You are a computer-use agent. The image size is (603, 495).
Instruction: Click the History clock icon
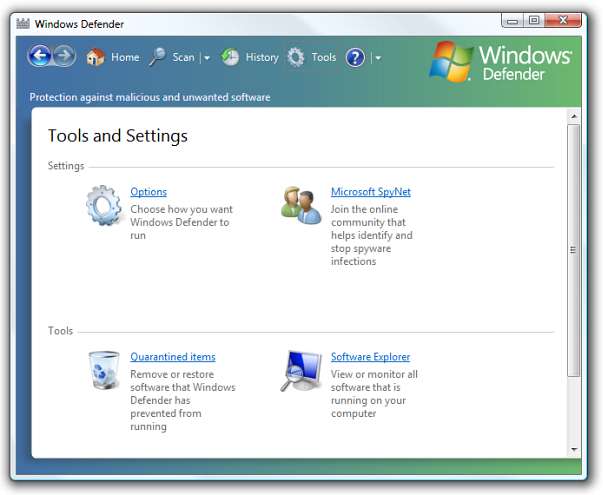(x=230, y=57)
